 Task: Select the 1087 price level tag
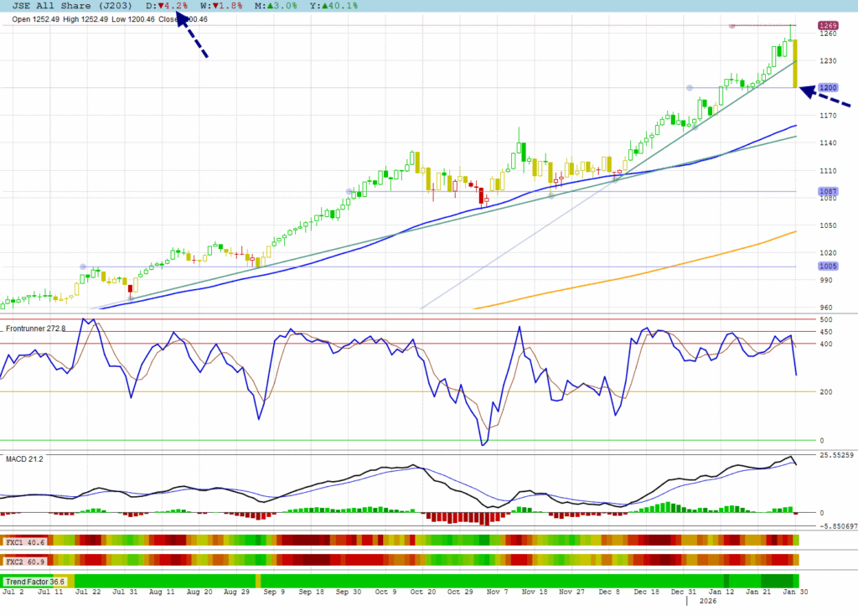[x=829, y=192]
